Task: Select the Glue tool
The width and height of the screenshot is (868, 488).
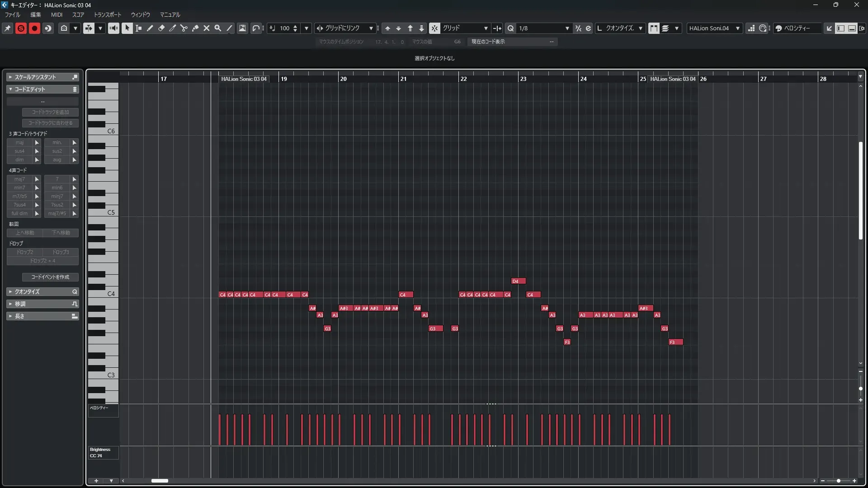Action: [195, 28]
